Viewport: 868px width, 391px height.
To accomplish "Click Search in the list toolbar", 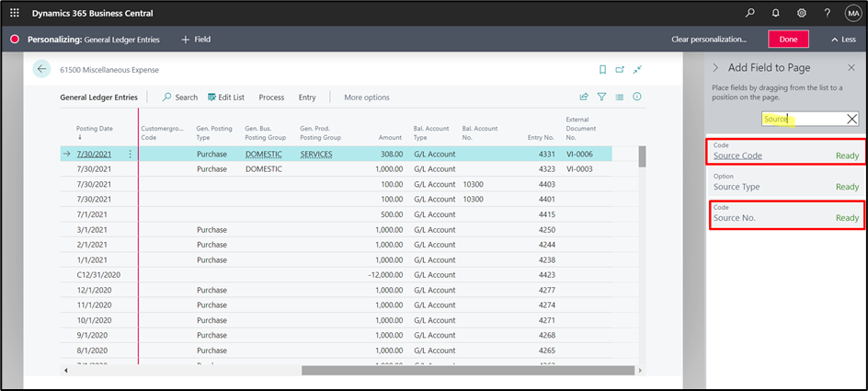I will tap(180, 97).
